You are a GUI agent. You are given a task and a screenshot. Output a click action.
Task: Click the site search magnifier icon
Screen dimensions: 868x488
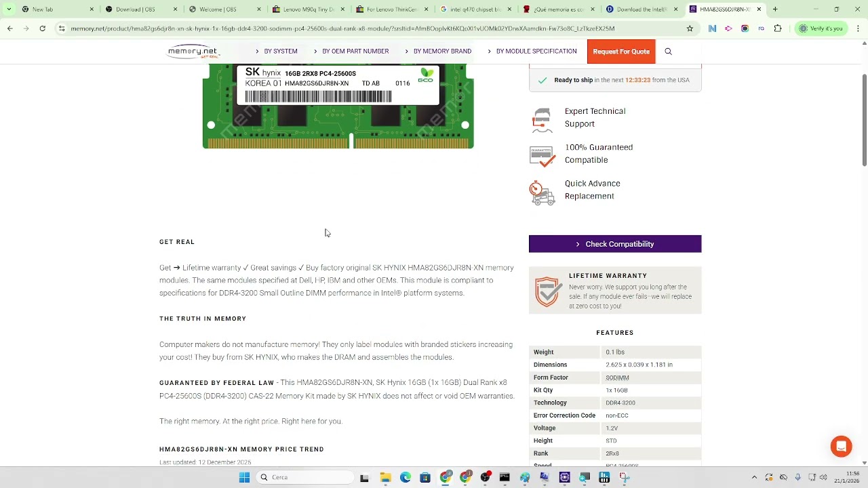coord(668,52)
